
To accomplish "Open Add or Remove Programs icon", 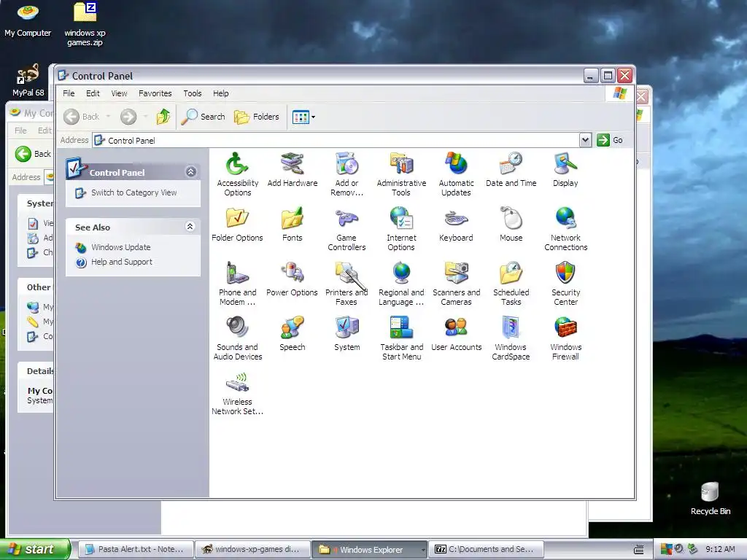I will pyautogui.click(x=347, y=174).
